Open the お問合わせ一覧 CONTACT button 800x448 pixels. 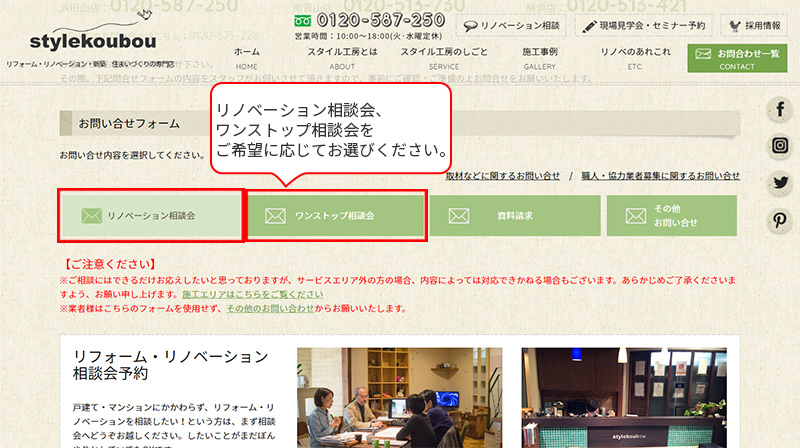click(737, 58)
